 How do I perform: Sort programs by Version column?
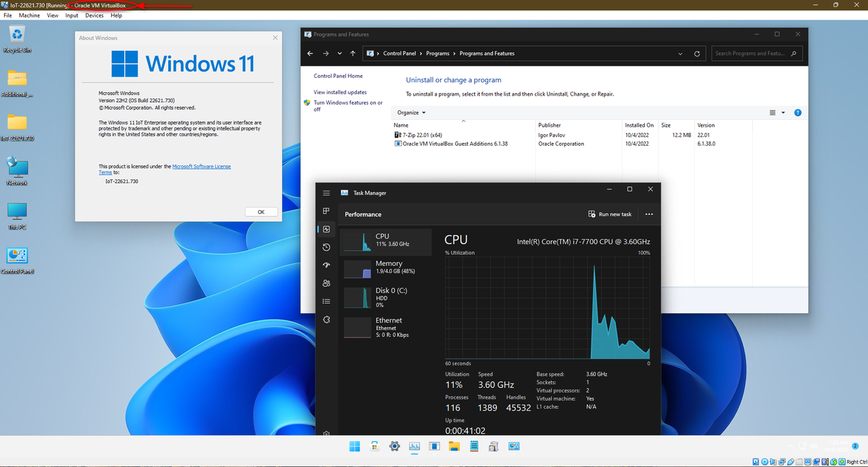tap(724, 125)
